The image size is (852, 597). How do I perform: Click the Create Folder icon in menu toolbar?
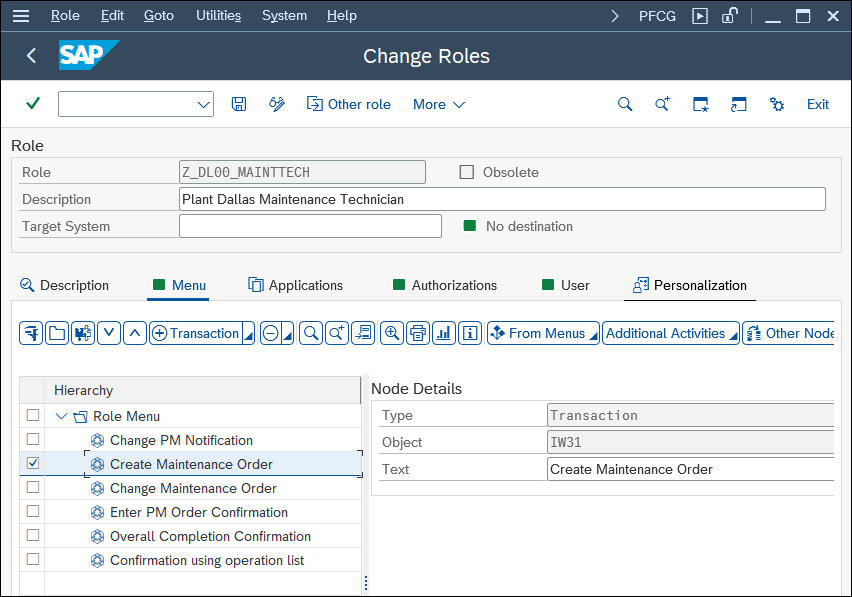pos(57,333)
